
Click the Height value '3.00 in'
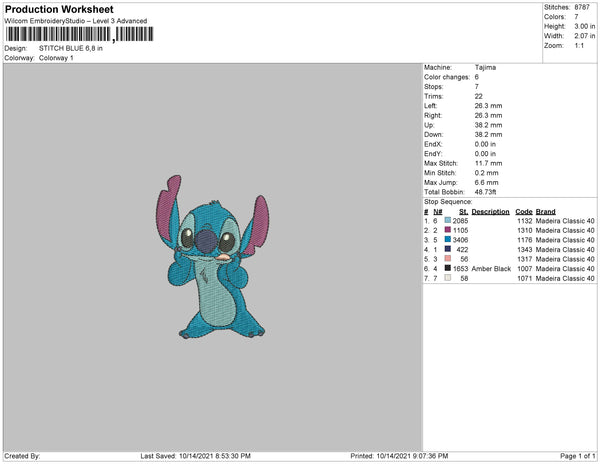point(585,26)
